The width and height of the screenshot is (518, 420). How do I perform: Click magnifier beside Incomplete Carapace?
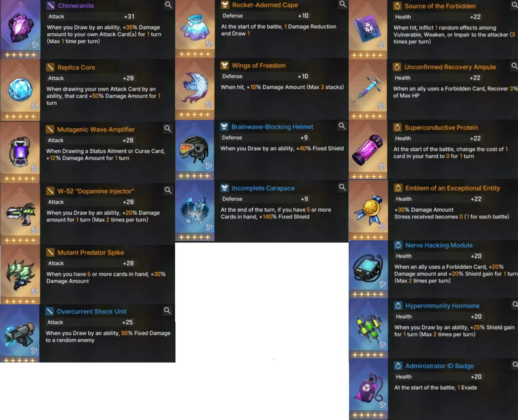coord(342,187)
